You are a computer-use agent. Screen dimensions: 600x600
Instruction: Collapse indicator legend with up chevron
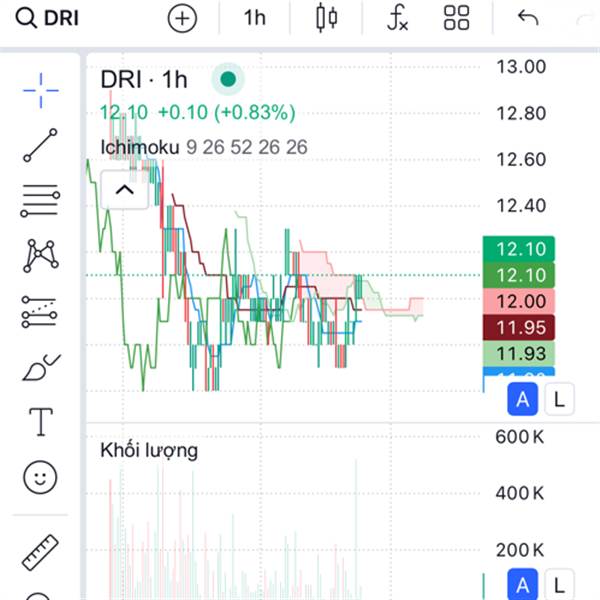click(x=124, y=190)
